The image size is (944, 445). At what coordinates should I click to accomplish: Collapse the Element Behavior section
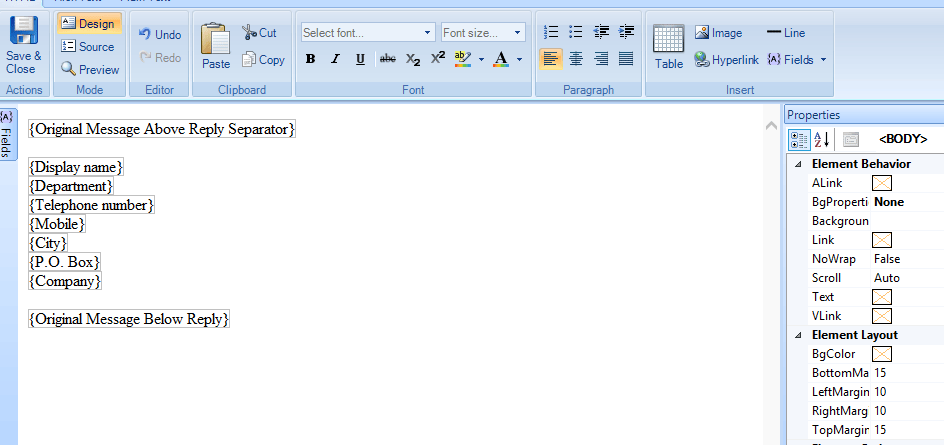click(x=798, y=164)
